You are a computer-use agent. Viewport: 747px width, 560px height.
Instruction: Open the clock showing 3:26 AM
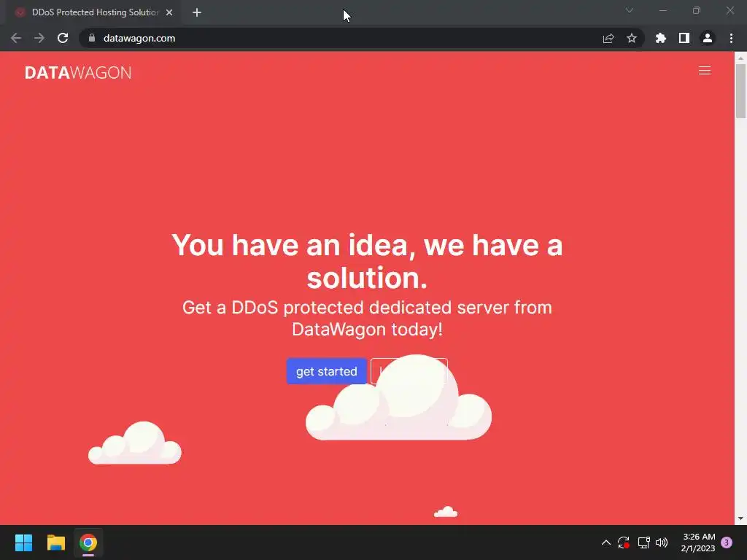click(698, 542)
